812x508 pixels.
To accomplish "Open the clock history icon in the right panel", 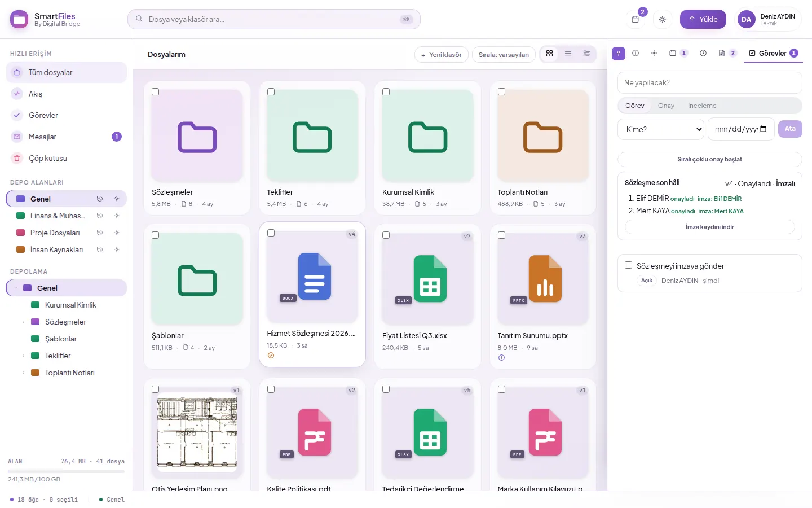I will coord(703,53).
